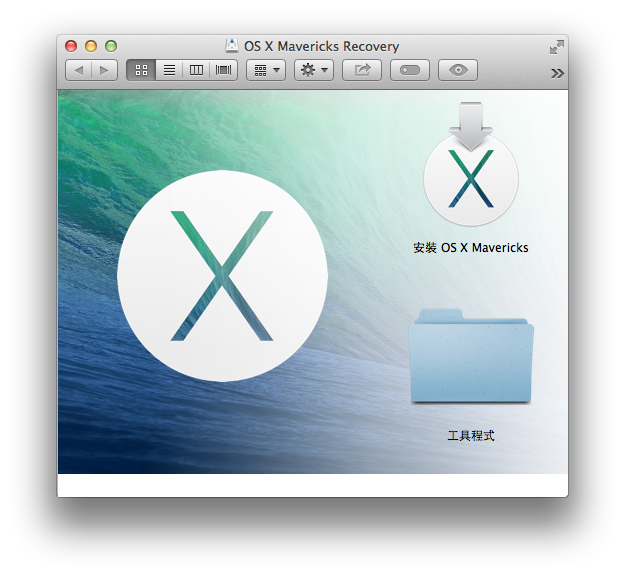Click the 工具程式 folder label
Image resolution: width=625 pixels, height=576 pixels.
pyautogui.click(x=471, y=436)
